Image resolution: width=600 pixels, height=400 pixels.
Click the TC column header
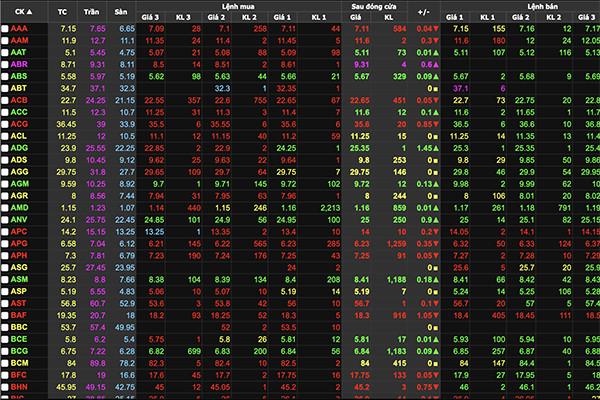pos(62,12)
